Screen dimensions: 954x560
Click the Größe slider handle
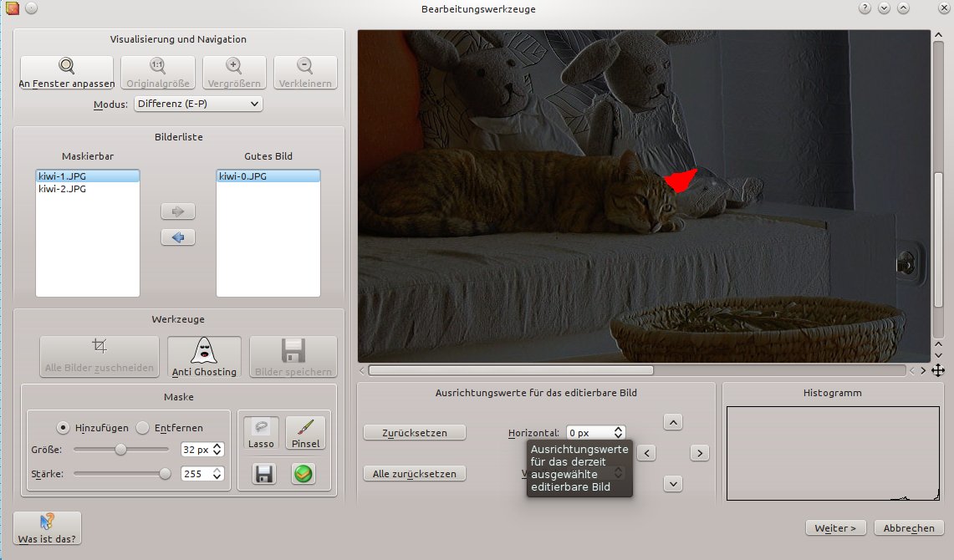coord(121,450)
